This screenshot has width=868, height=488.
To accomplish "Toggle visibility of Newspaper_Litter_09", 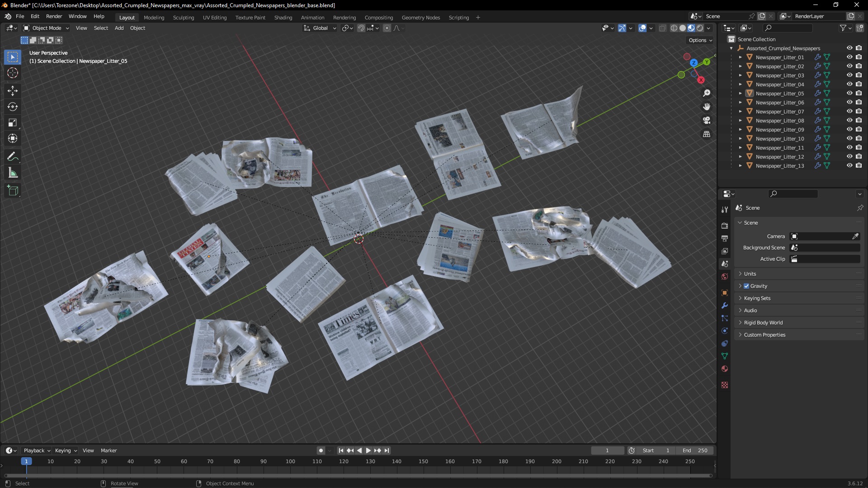I will coord(849,129).
